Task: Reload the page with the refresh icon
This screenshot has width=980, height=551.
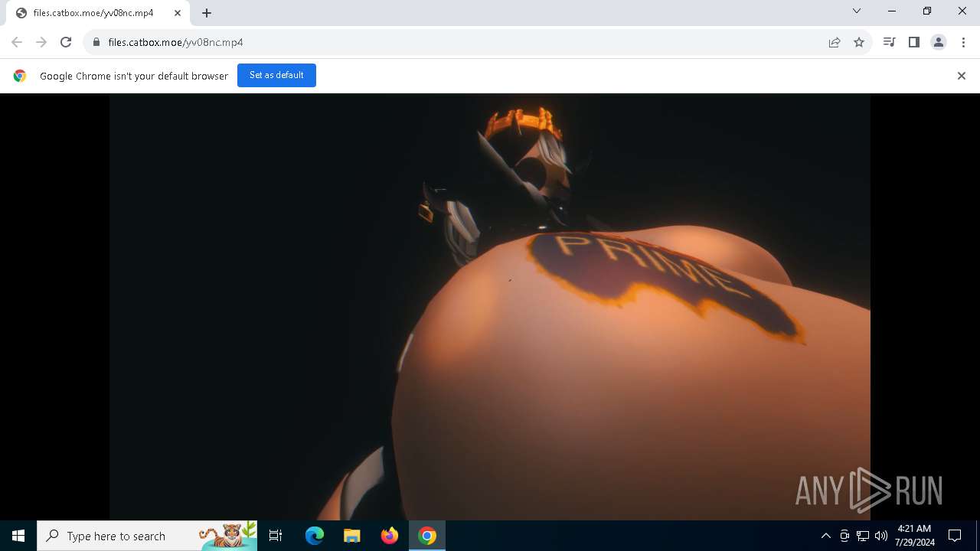Action: (66, 42)
